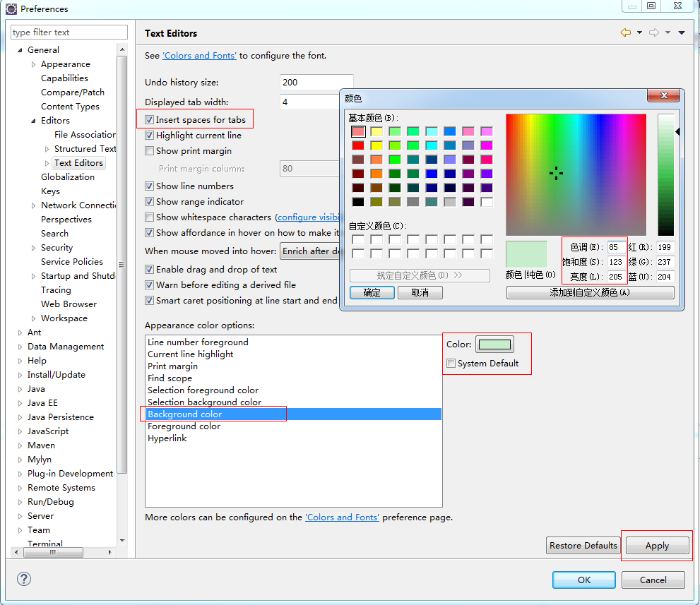Click the type filter text box
Image resolution: width=700 pixels, height=605 pixels.
tap(69, 32)
